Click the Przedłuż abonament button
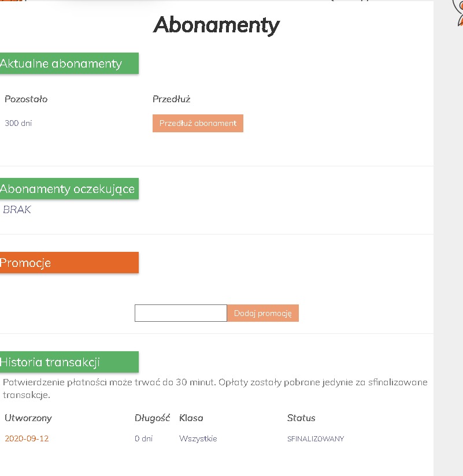463x476 pixels. coord(198,123)
